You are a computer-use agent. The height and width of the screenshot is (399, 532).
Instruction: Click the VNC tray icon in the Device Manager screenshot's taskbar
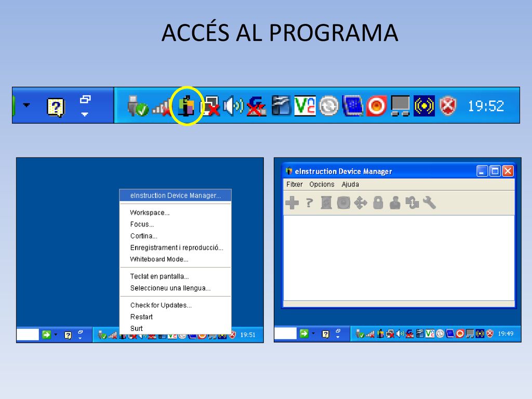tap(430, 334)
